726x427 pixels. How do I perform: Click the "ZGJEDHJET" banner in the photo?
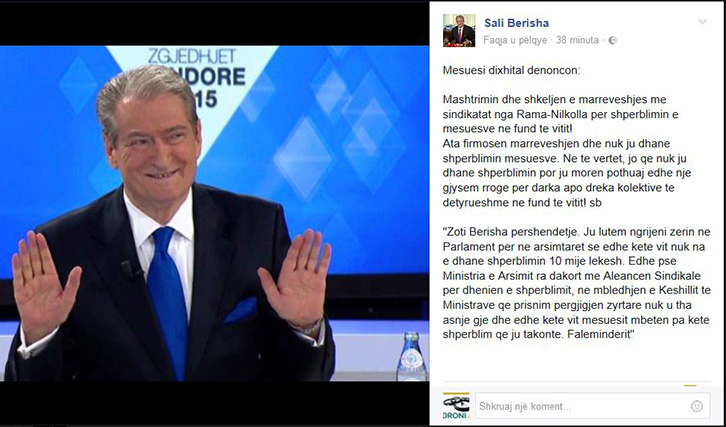(x=192, y=56)
